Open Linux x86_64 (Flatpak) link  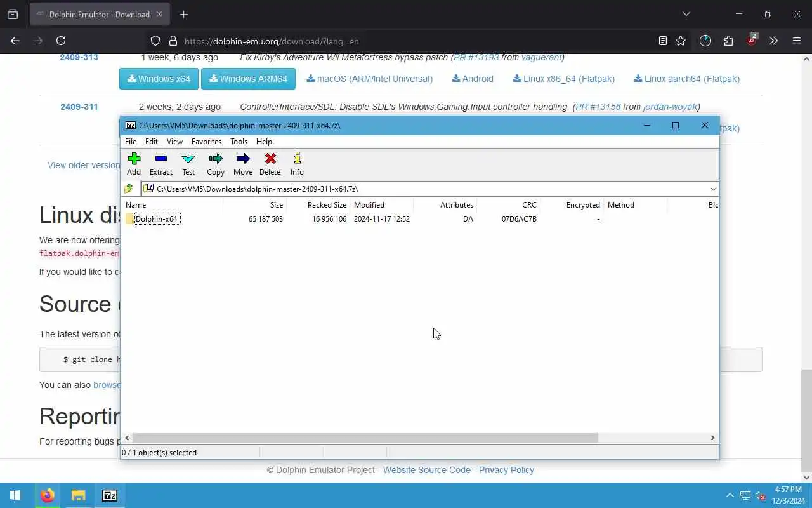pyautogui.click(x=563, y=79)
